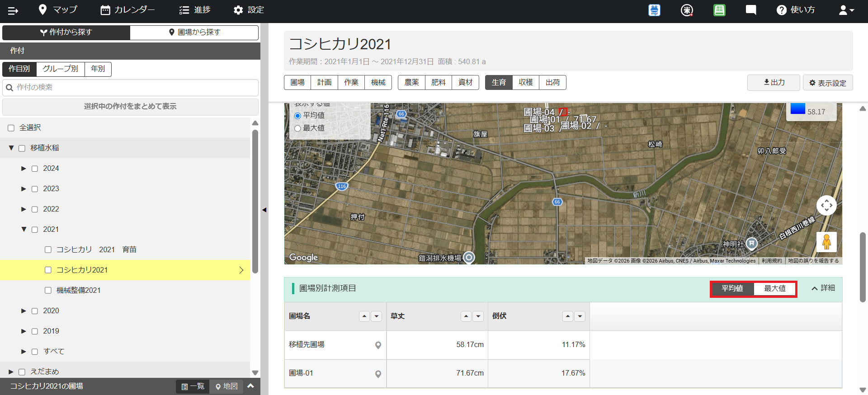Click the blue legend color swatch
The width and height of the screenshot is (868, 395).
[x=797, y=108]
